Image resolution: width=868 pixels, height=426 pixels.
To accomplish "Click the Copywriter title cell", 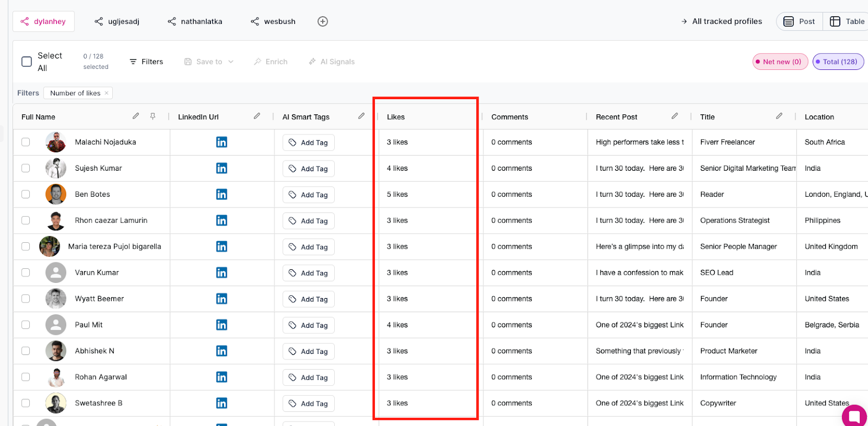I will 718,403.
